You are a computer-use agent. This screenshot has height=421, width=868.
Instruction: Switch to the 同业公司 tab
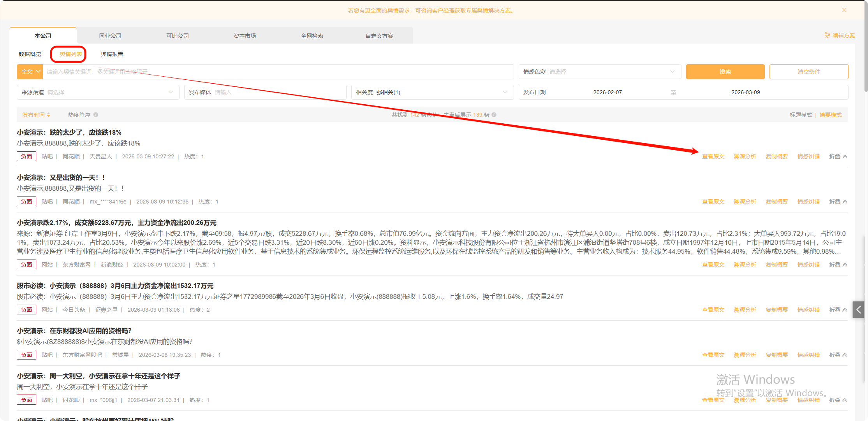pos(110,36)
